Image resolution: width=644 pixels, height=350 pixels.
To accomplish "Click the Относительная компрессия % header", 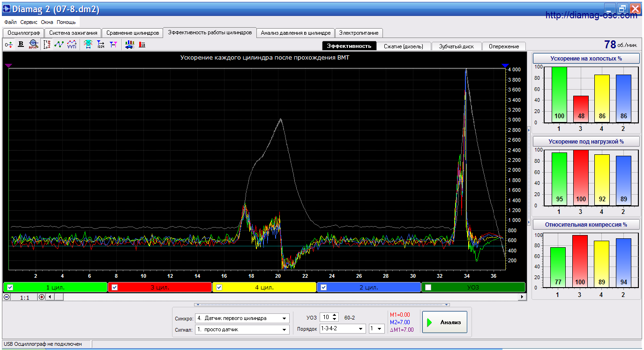I will click(586, 224).
